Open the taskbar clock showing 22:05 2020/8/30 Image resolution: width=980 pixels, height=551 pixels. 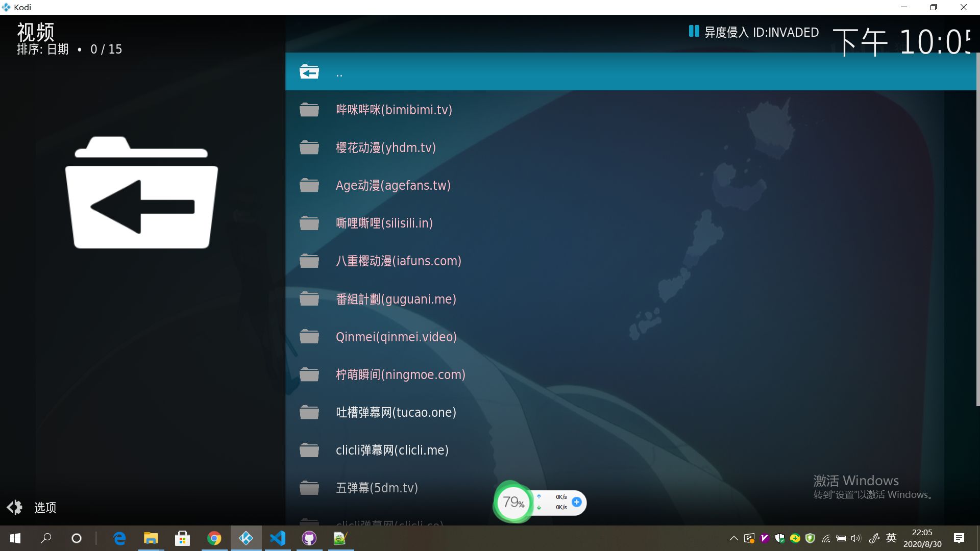coord(922,538)
